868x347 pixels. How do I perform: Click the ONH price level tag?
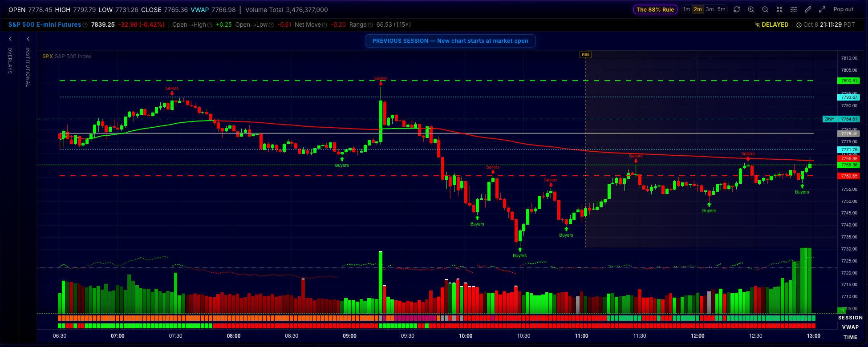829,119
